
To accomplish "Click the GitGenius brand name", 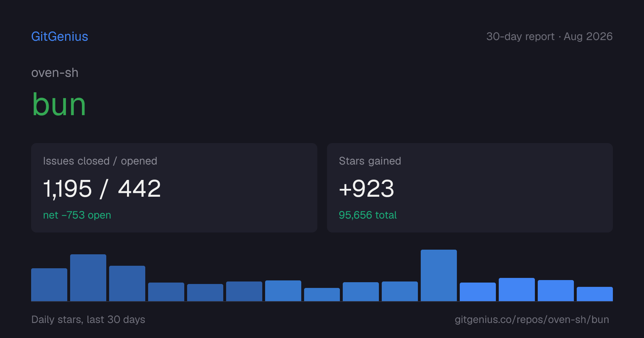I will pyautogui.click(x=60, y=36).
